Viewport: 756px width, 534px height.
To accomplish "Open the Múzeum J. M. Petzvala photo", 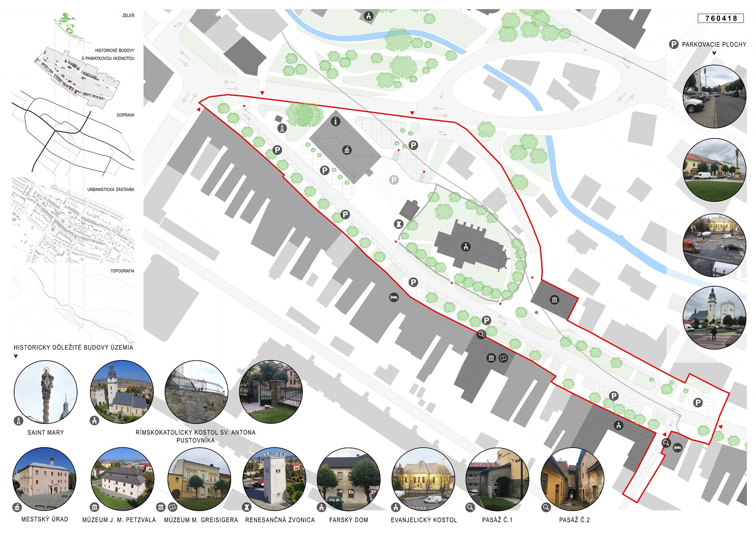I will tap(122, 479).
